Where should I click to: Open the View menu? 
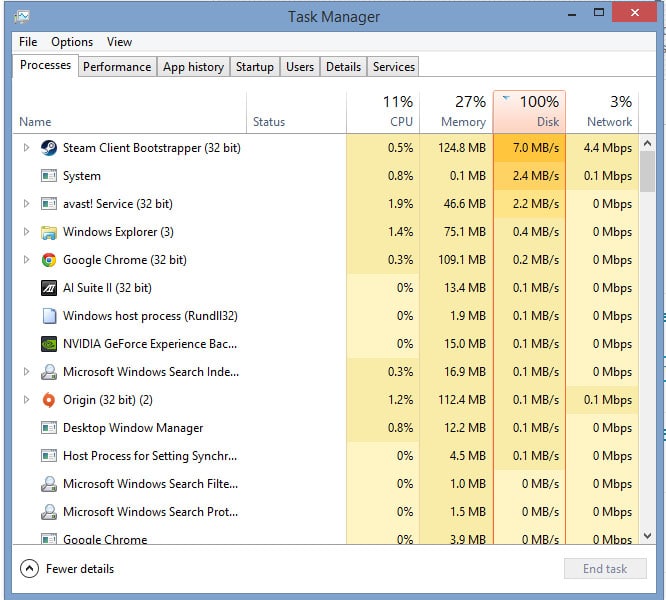[119, 42]
